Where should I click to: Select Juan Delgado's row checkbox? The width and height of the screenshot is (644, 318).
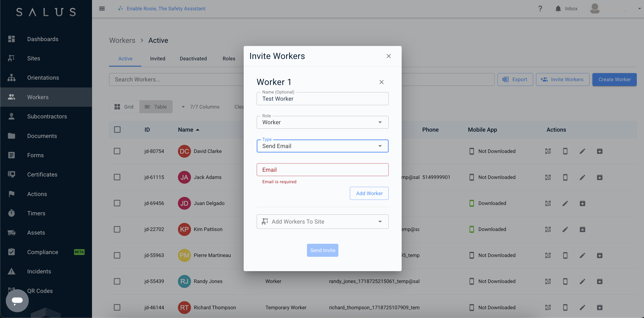click(x=117, y=203)
